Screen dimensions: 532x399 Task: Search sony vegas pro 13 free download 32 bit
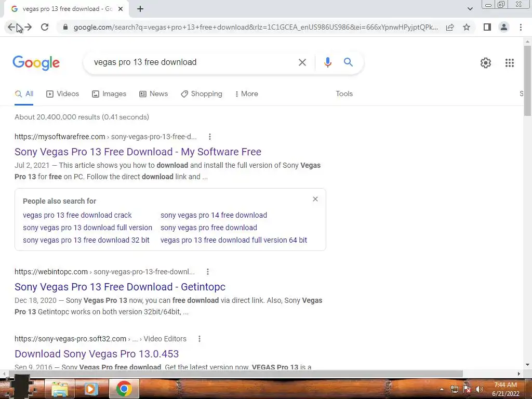[x=86, y=240]
